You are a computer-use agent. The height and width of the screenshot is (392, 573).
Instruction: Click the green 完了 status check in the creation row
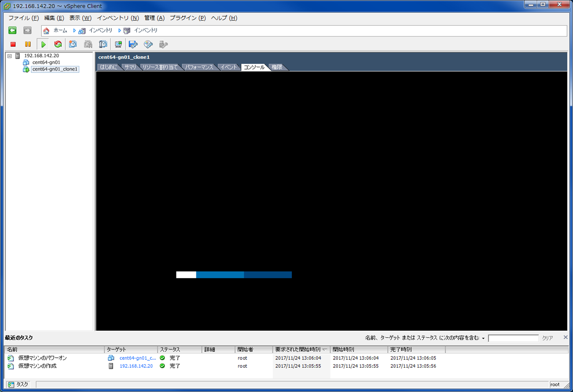162,366
